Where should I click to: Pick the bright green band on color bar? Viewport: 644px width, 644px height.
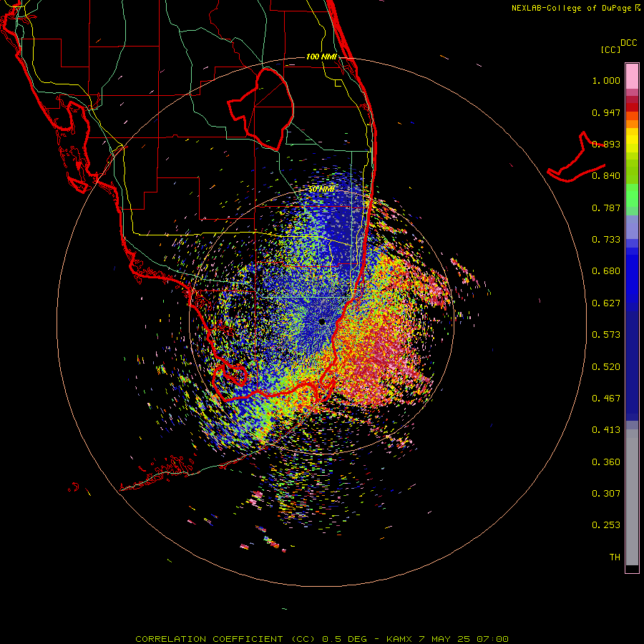(x=632, y=195)
